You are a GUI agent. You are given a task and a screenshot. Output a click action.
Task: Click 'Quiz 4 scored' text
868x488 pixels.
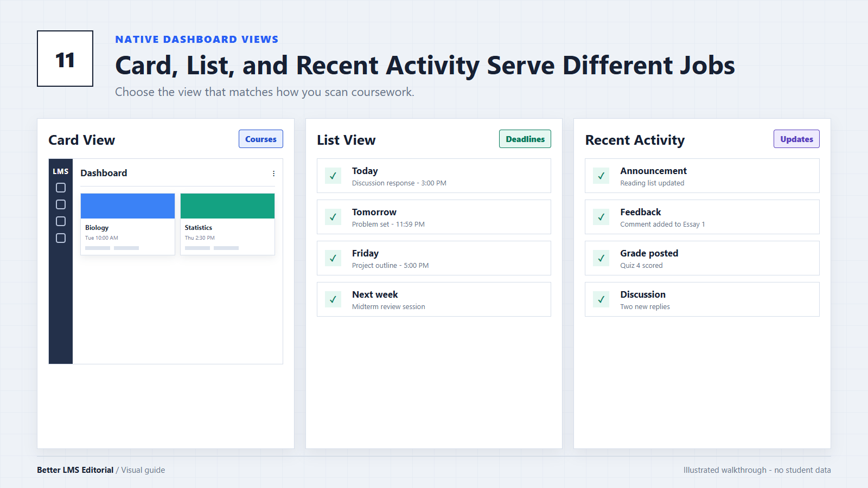641,266
